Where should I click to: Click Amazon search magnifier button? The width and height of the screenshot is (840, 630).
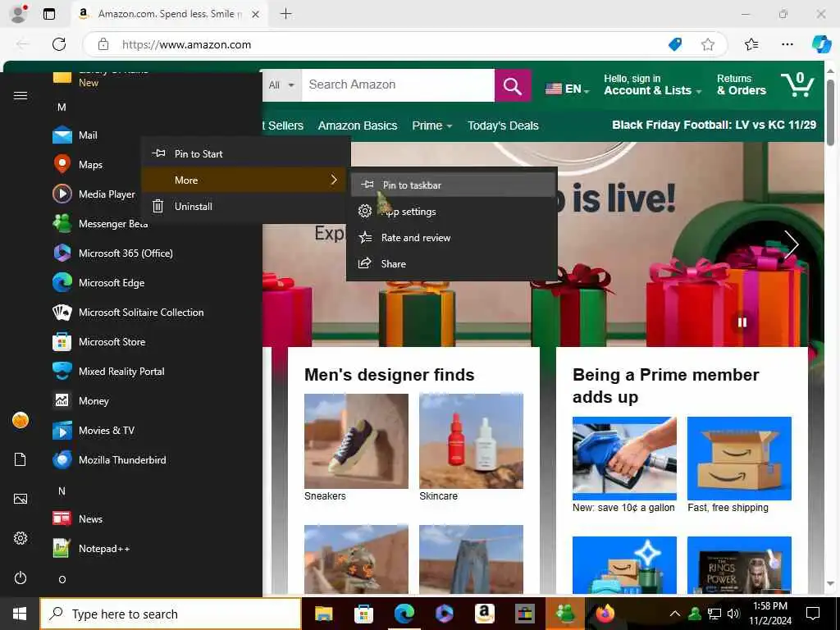[513, 85]
